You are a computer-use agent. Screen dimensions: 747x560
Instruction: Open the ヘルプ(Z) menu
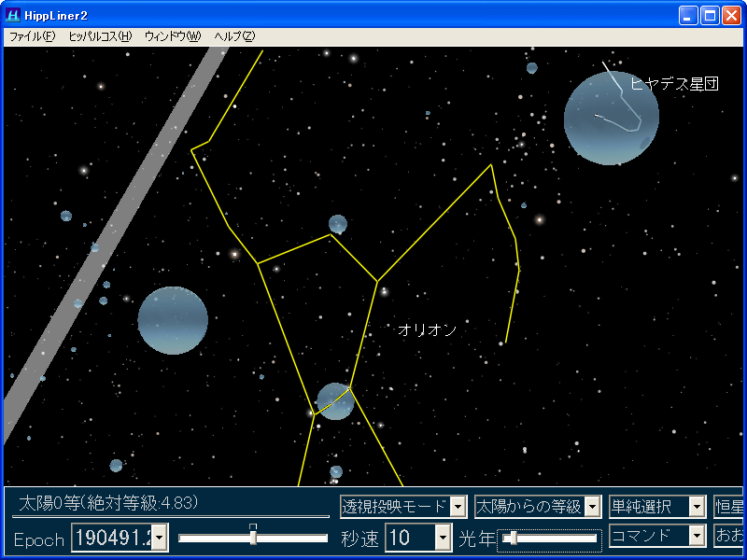[233, 36]
